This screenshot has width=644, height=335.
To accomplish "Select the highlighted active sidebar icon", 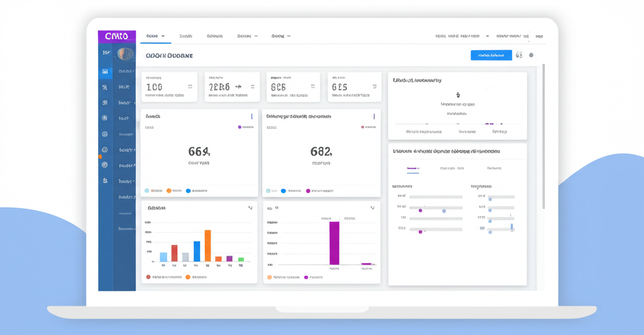I will pyautogui.click(x=105, y=72).
